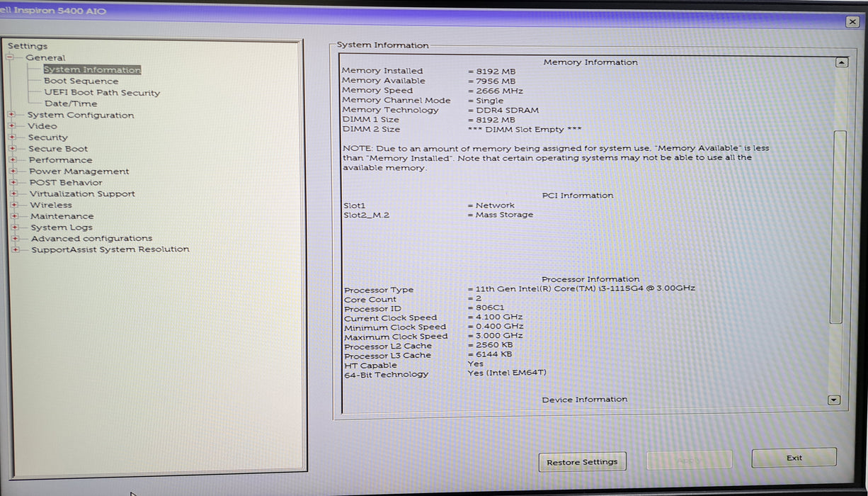Select the Advanced configurations label

(x=91, y=239)
